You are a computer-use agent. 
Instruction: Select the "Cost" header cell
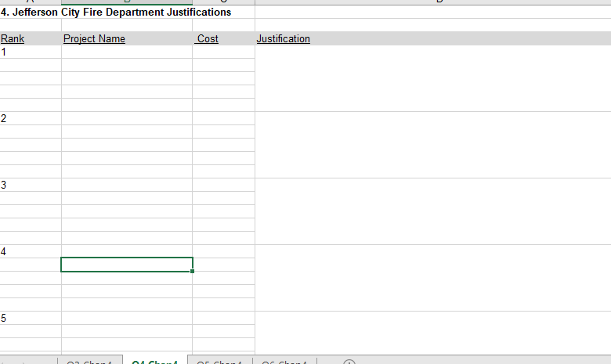point(224,38)
